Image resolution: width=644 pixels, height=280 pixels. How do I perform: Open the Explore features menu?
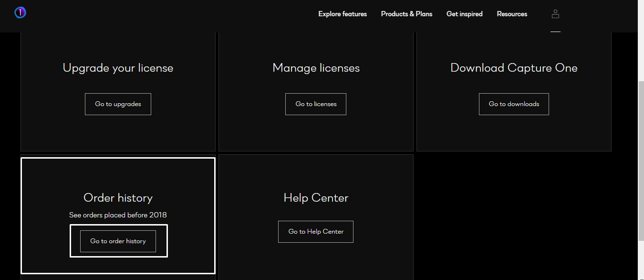[x=343, y=14]
